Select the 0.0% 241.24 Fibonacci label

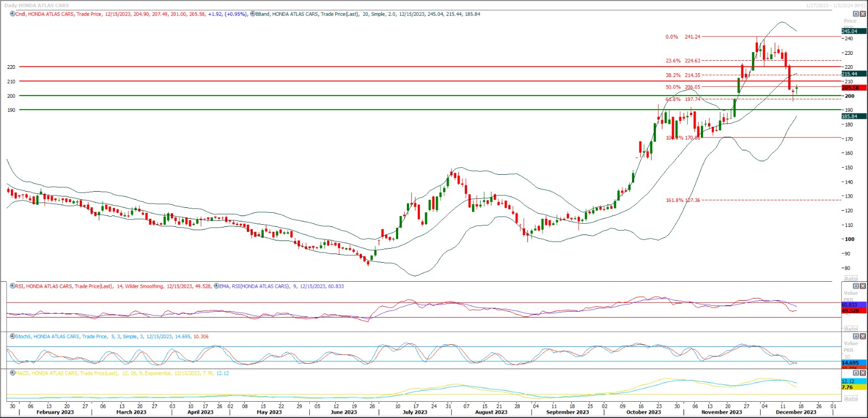[682, 37]
